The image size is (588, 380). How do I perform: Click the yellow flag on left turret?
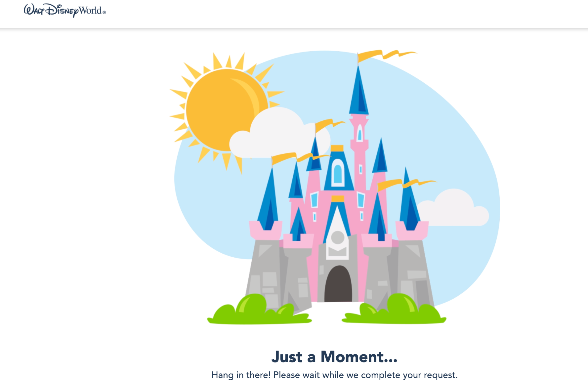point(299,157)
